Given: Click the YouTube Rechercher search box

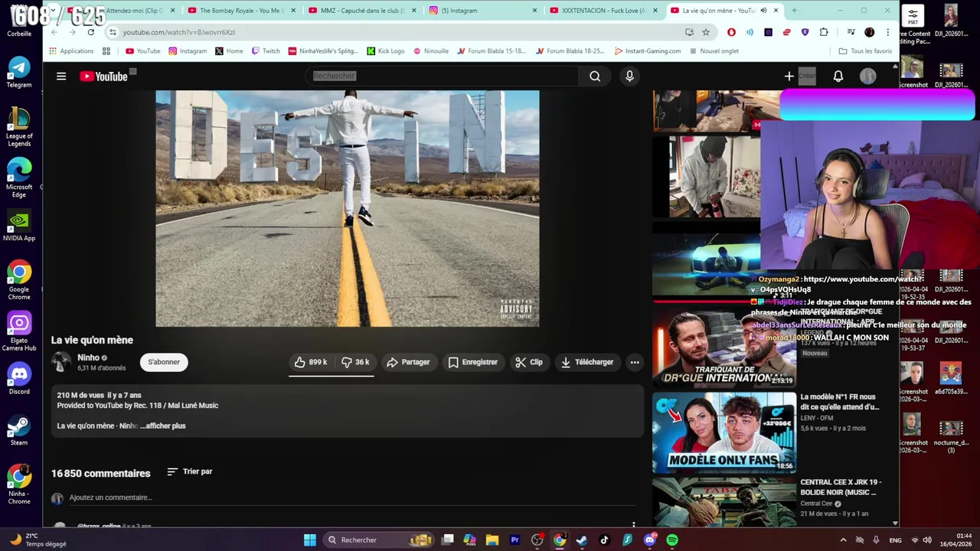Looking at the screenshot, I should pyautogui.click(x=443, y=76).
